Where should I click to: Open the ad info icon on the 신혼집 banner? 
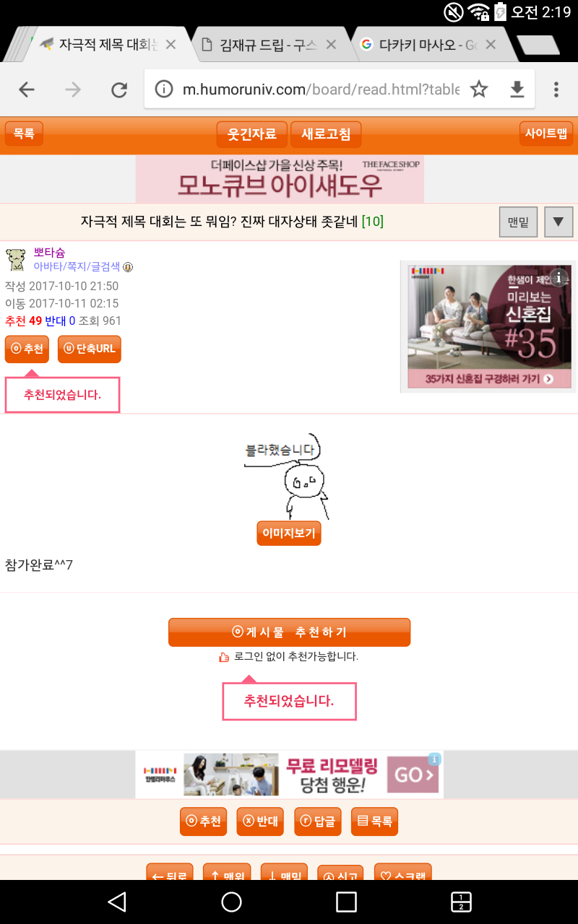click(x=560, y=277)
